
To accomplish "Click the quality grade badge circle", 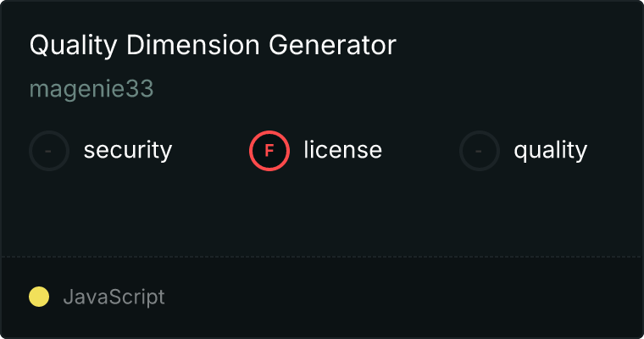I will (x=480, y=151).
